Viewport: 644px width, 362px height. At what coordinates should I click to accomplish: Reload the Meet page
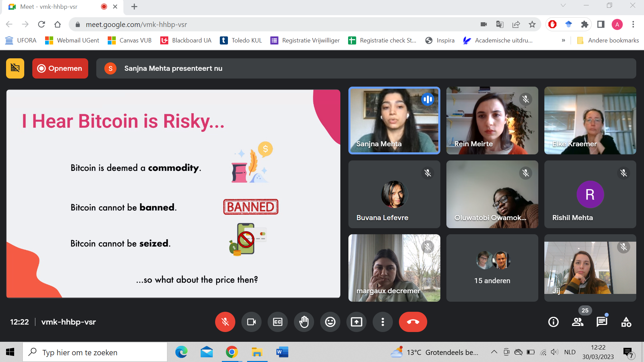coord(41,24)
